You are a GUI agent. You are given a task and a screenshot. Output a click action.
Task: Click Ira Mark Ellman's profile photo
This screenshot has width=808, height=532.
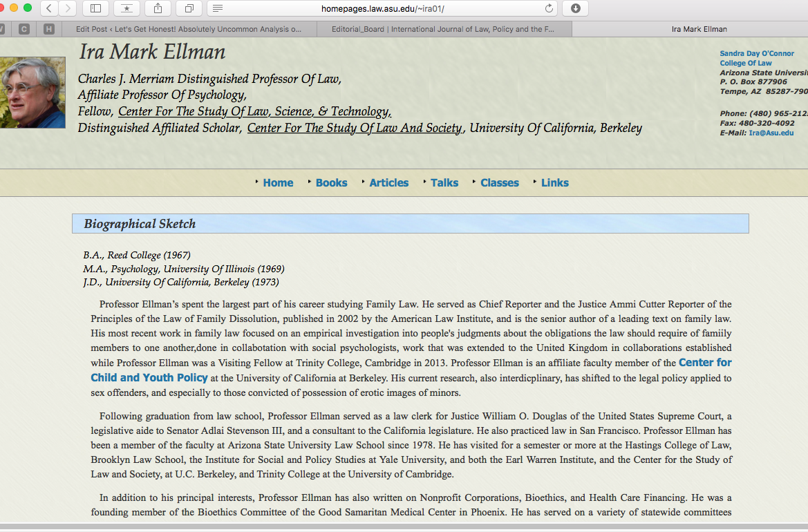[32, 93]
